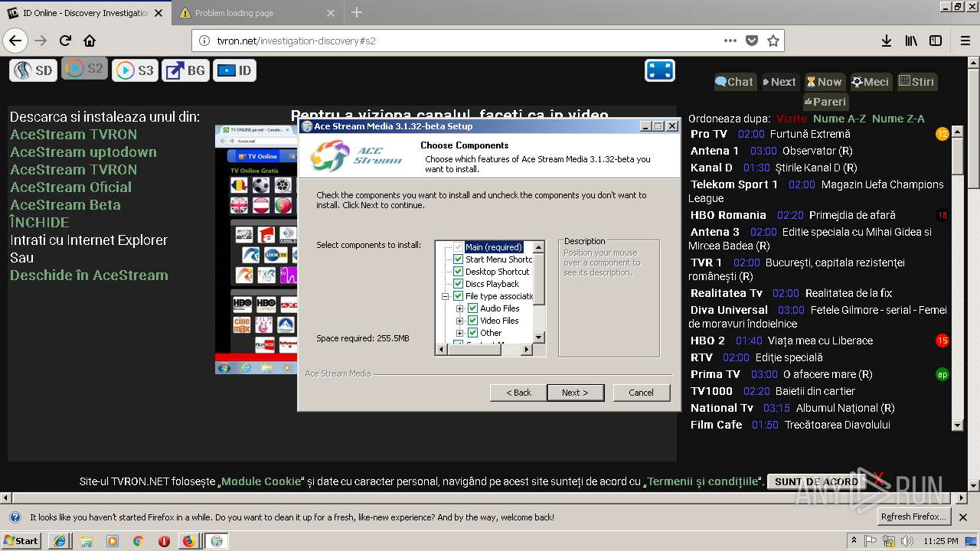Go back using the browser back arrow
The image size is (980, 551).
[15, 41]
